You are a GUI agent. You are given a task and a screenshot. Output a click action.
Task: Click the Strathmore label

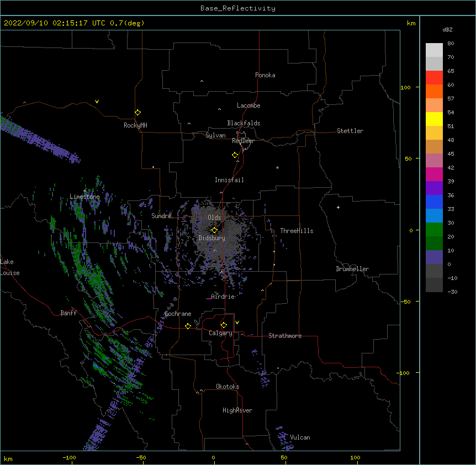point(285,336)
